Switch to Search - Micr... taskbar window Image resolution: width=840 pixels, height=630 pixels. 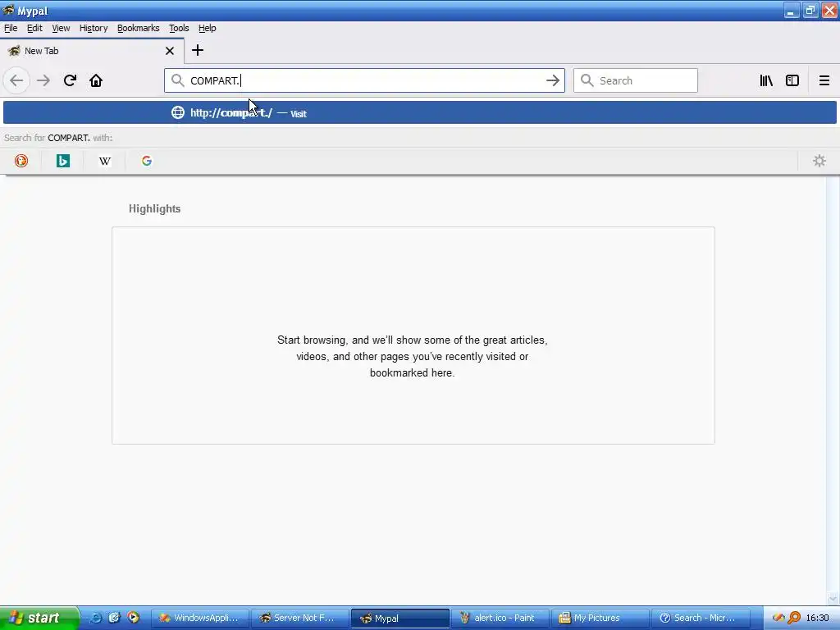pos(701,618)
